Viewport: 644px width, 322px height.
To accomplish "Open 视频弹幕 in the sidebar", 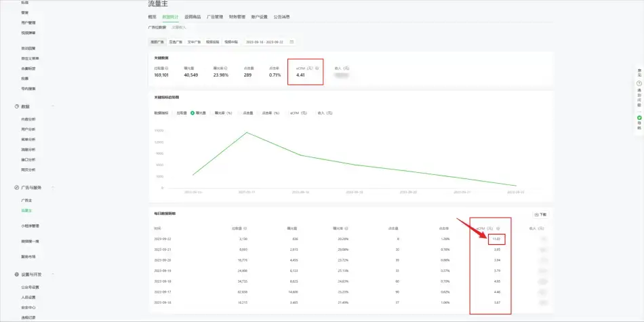I will click(28, 33).
